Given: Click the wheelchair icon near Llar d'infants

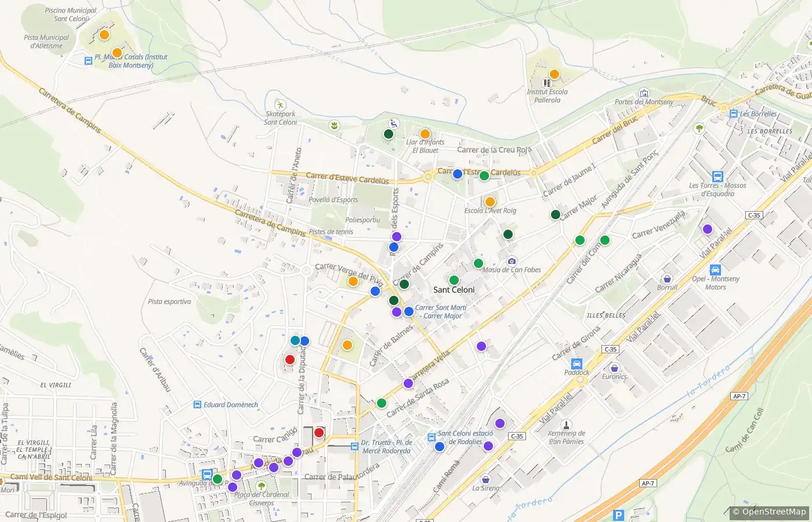Looking at the screenshot, I should coord(394,124).
